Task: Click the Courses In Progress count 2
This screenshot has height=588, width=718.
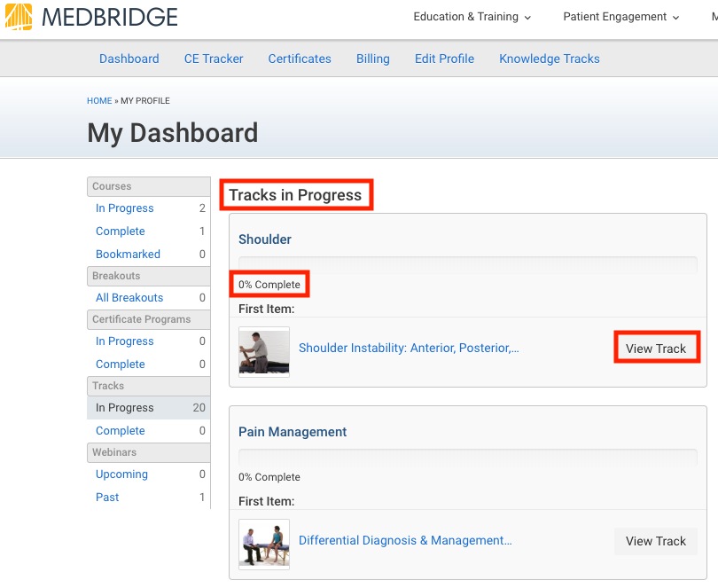Action: click(x=202, y=208)
